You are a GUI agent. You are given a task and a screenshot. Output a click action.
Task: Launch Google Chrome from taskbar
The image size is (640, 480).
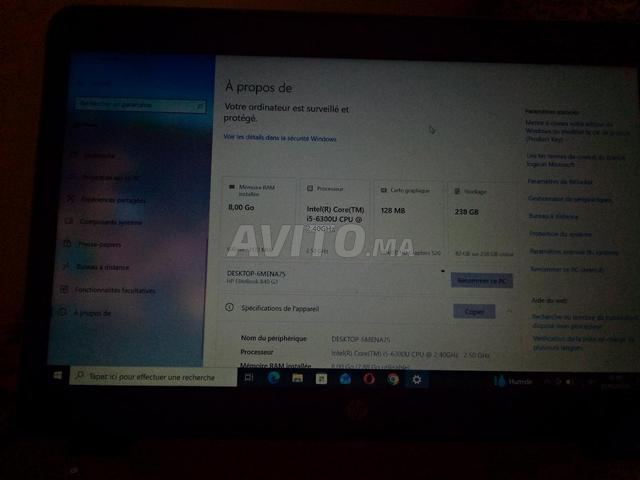393,380
